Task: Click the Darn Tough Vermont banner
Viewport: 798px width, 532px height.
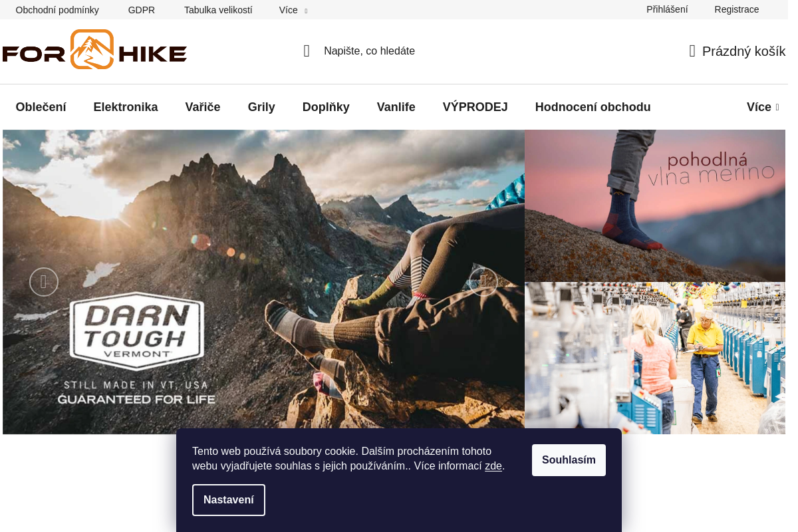Action: click(263, 282)
